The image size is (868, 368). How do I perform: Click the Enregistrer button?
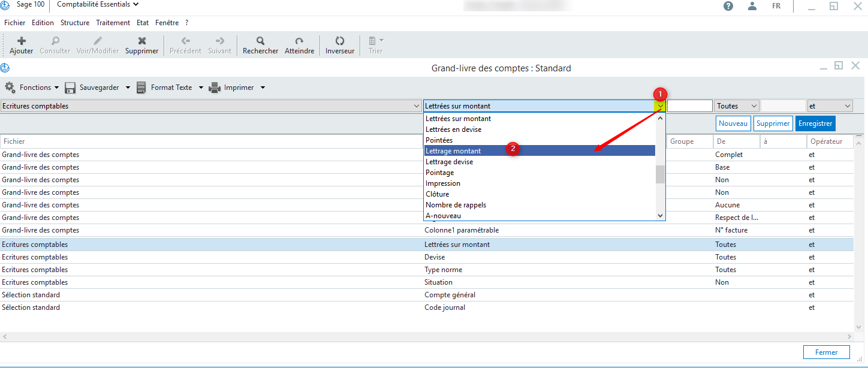(x=815, y=123)
